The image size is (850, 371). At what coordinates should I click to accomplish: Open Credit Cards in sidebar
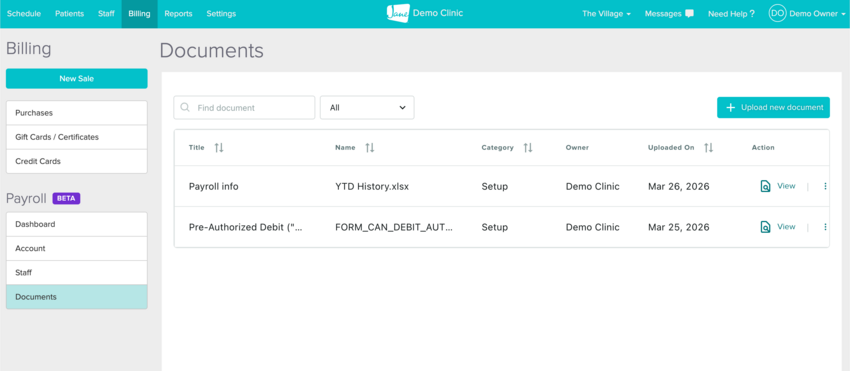76,161
